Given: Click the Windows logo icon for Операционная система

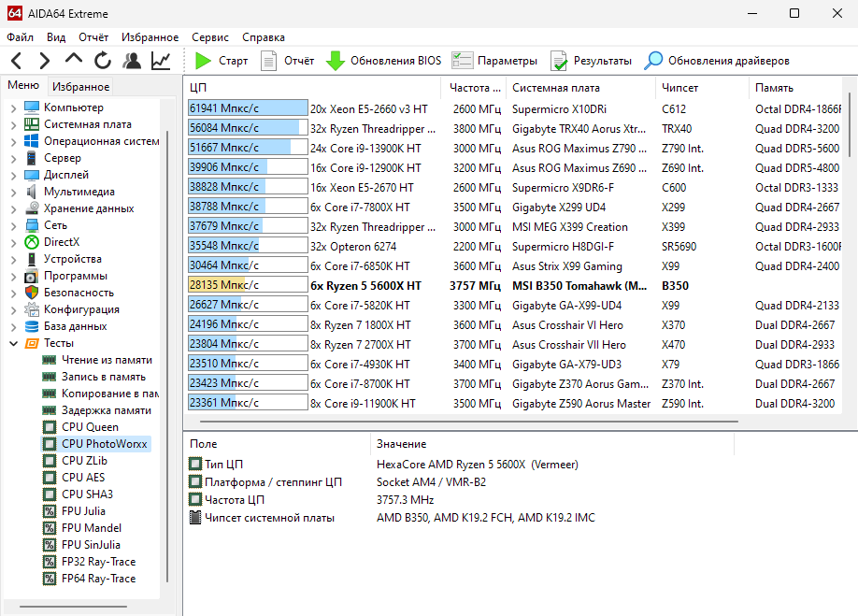Looking at the screenshot, I should click(32, 141).
